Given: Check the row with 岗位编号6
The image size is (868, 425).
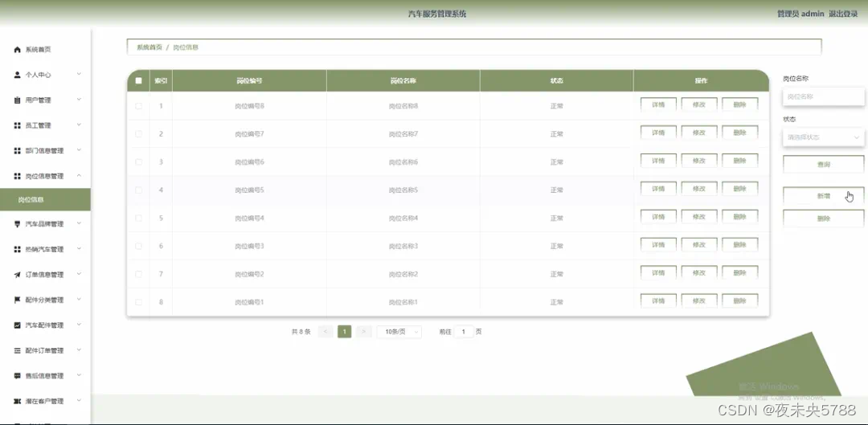Looking at the screenshot, I should pos(138,162).
